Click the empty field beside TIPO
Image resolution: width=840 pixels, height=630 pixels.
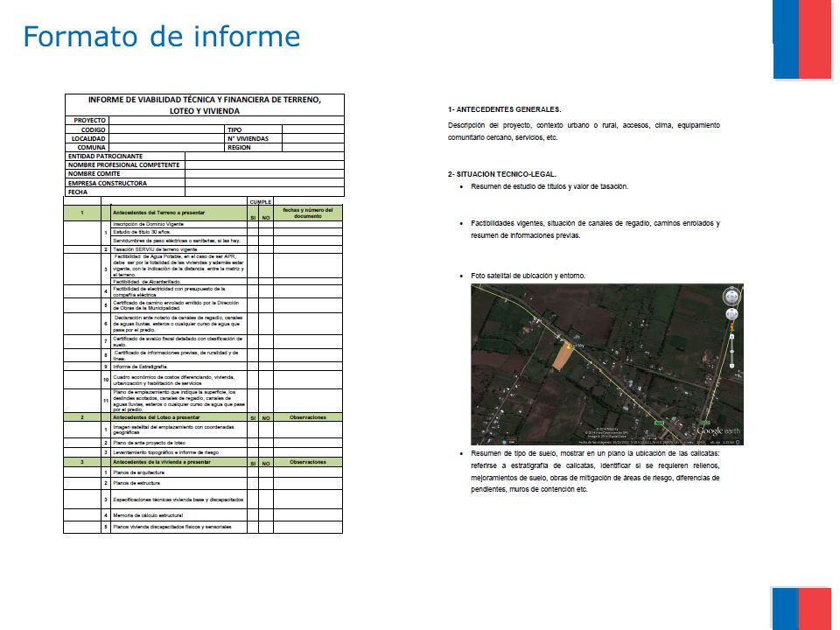313,129
